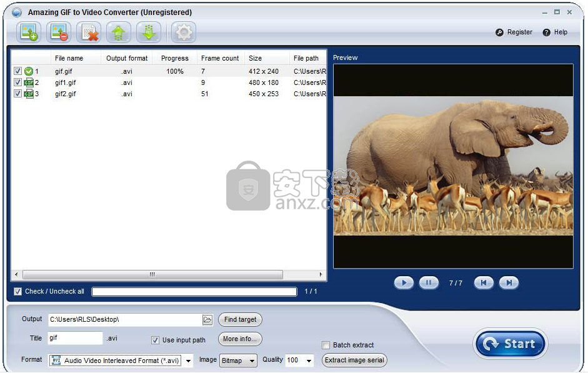Click the Register link text
Image resolution: width=588 pixels, height=373 pixels.
click(520, 32)
